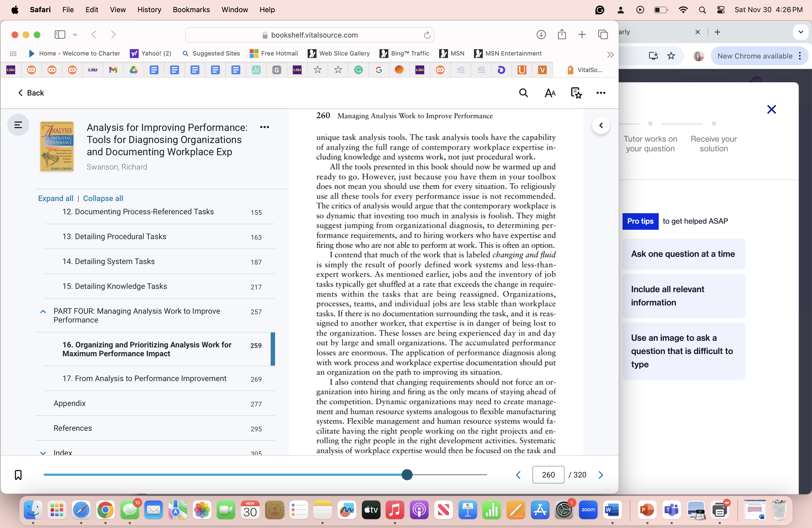812x528 pixels.
Task: Click the page progress slider handle
Action: tap(407, 474)
